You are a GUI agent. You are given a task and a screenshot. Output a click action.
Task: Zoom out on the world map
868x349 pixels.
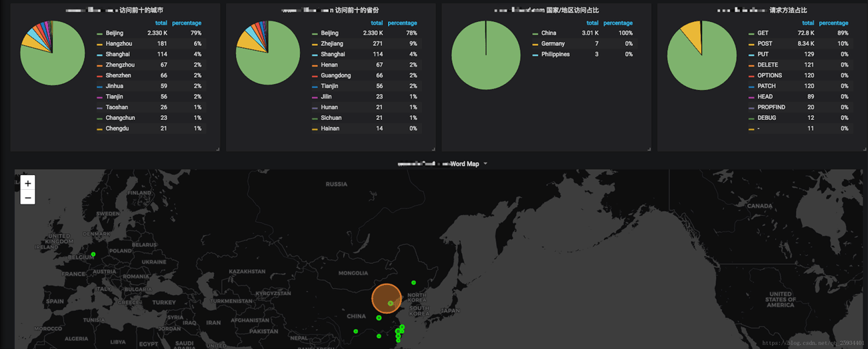click(x=27, y=198)
